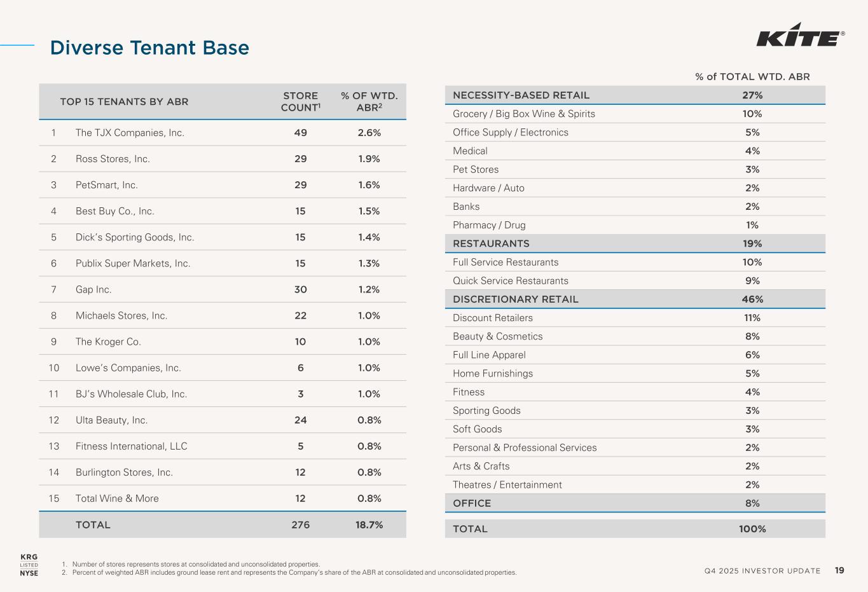The height and width of the screenshot is (592, 868).
Task: Click the Store Count column header
Action: (x=300, y=102)
